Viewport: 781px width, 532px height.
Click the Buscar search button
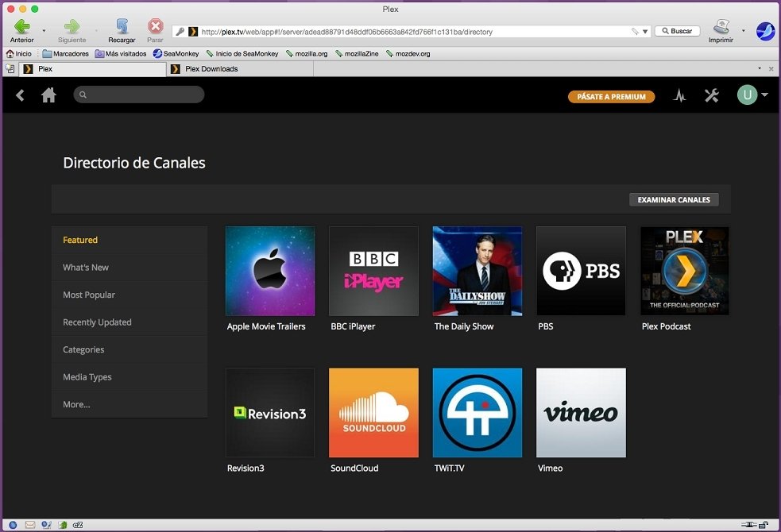click(677, 31)
